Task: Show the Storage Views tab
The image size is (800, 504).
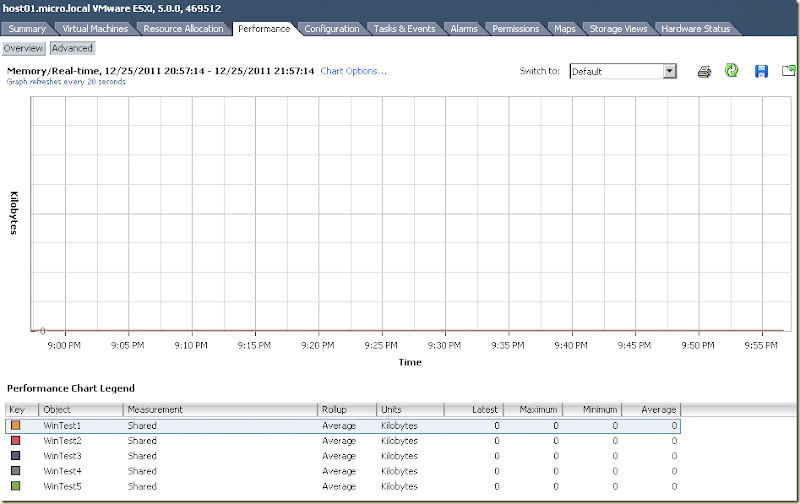Action: (618, 29)
